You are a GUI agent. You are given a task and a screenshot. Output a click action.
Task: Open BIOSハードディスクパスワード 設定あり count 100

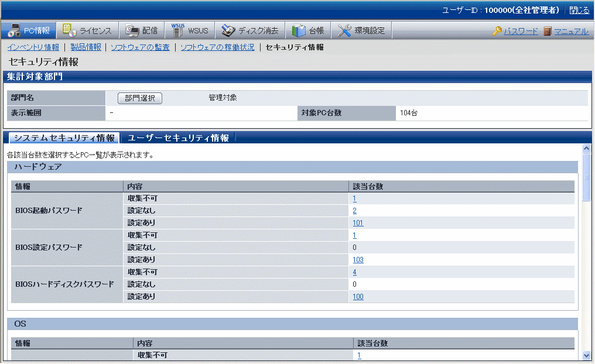pos(358,297)
